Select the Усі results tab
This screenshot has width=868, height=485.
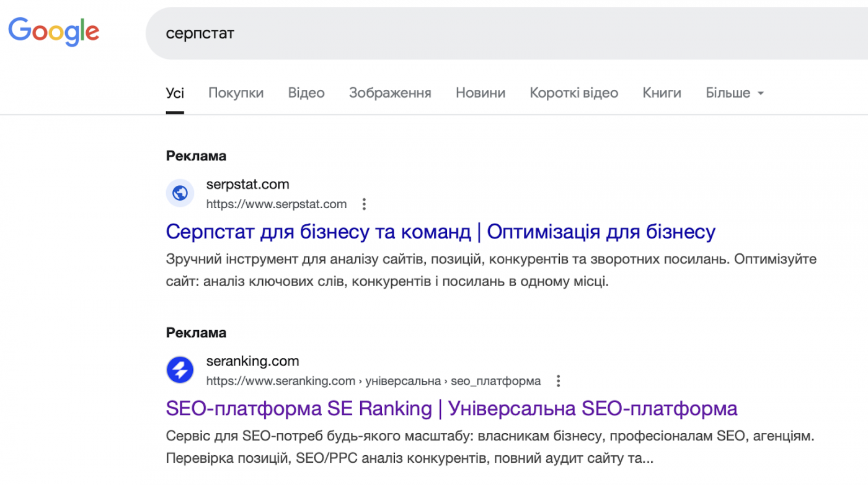click(x=175, y=93)
